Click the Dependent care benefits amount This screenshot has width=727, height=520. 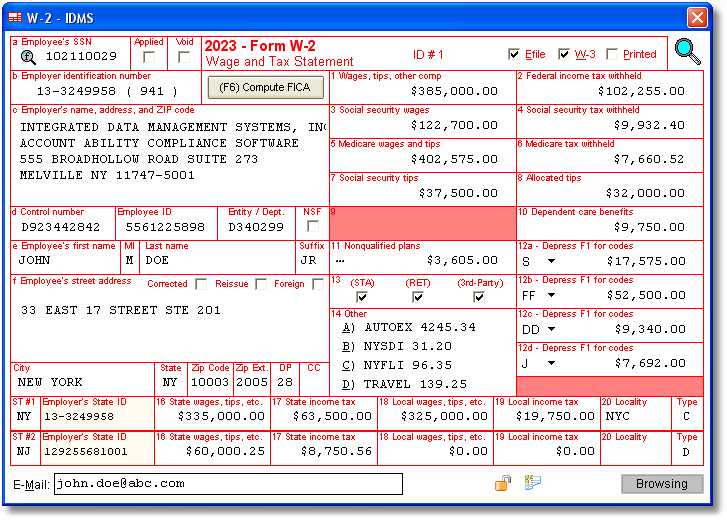coord(649,227)
